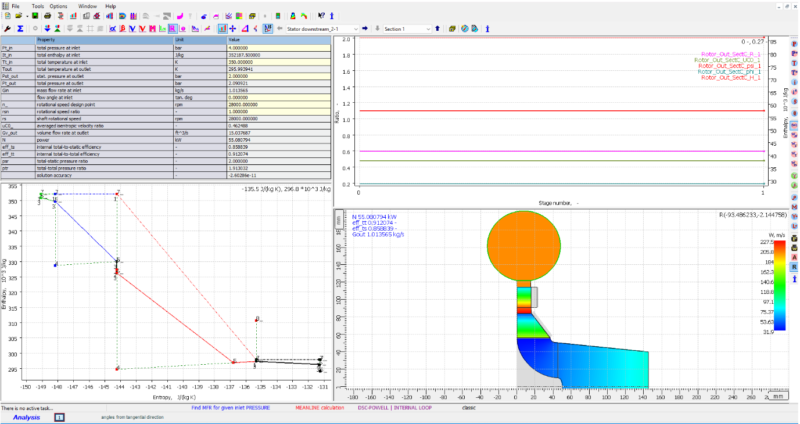This screenshot has width=800, height=424.
Task: Open the Options menu
Action: pos(58,6)
